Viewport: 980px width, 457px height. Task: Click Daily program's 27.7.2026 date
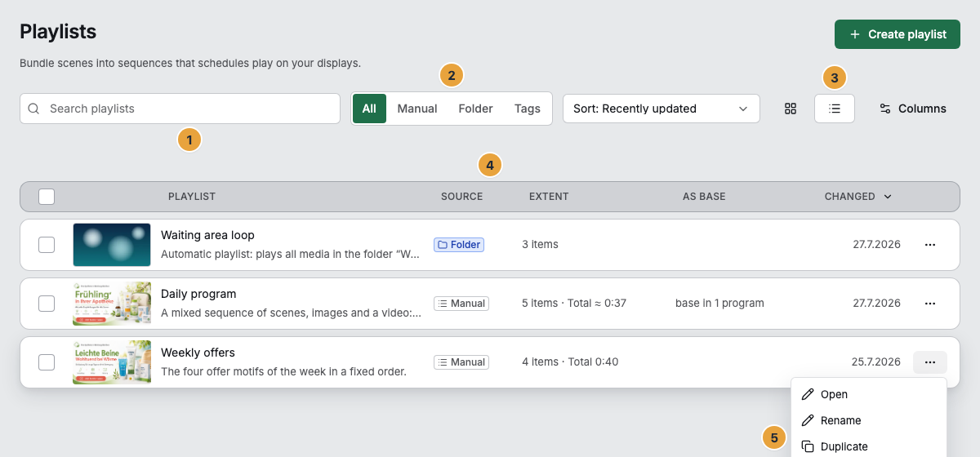pos(877,304)
